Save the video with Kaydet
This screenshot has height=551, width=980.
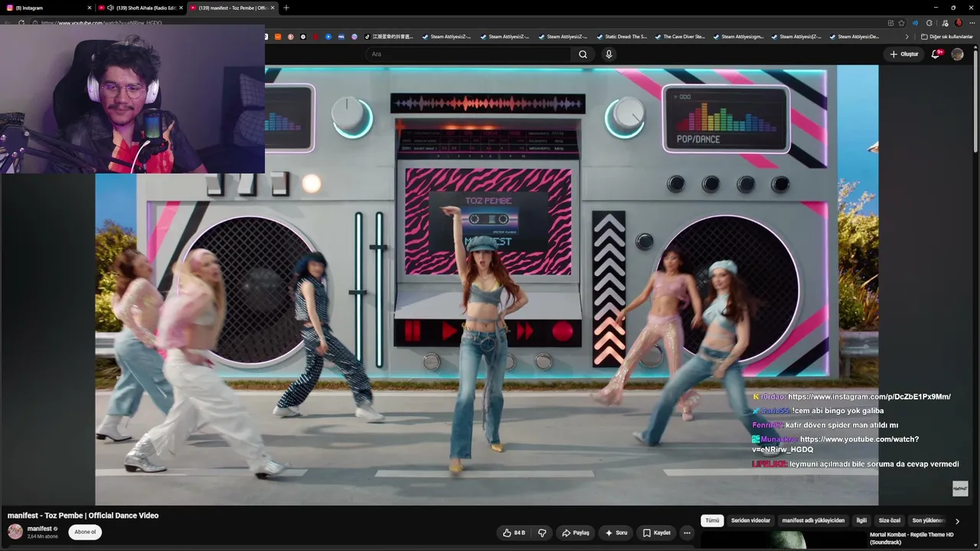(657, 533)
